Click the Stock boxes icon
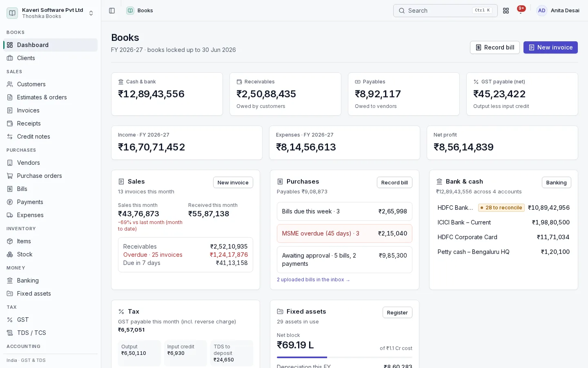This screenshot has height=368, width=588. pos(10,254)
